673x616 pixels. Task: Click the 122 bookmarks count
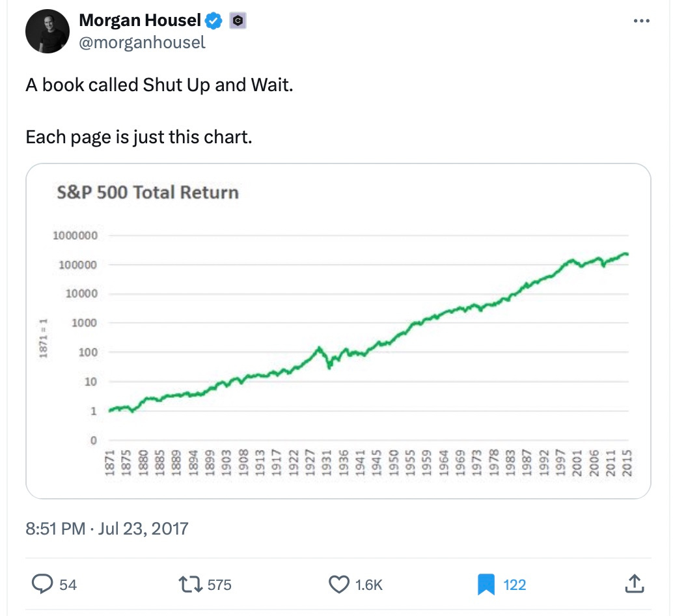pyautogui.click(x=515, y=585)
